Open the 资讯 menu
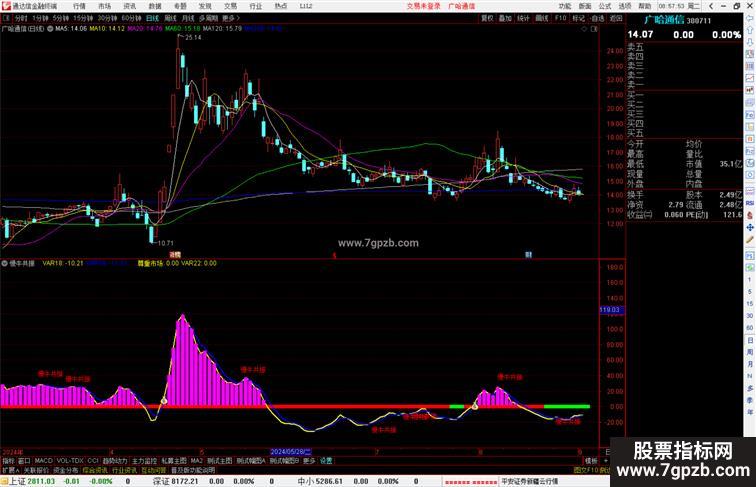Image resolution: width=756 pixels, height=487 pixels. [129, 6]
